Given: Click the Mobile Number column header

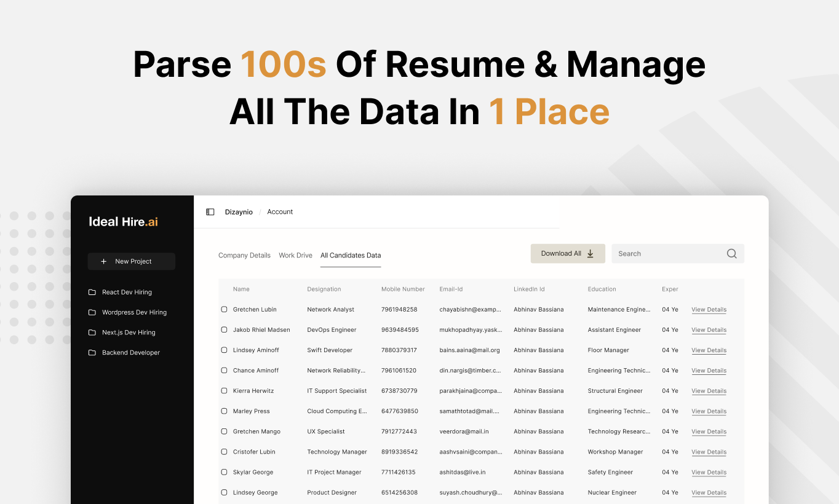Looking at the screenshot, I should [403, 289].
